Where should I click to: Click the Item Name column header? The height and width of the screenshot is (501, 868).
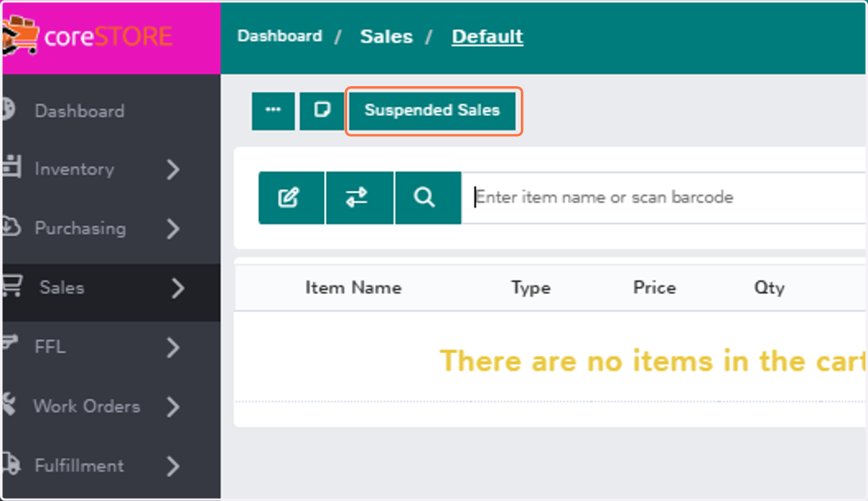coord(353,287)
